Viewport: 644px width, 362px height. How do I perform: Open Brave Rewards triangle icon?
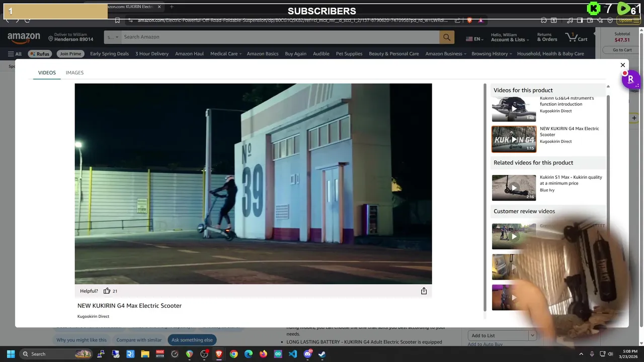pyautogui.click(x=480, y=20)
